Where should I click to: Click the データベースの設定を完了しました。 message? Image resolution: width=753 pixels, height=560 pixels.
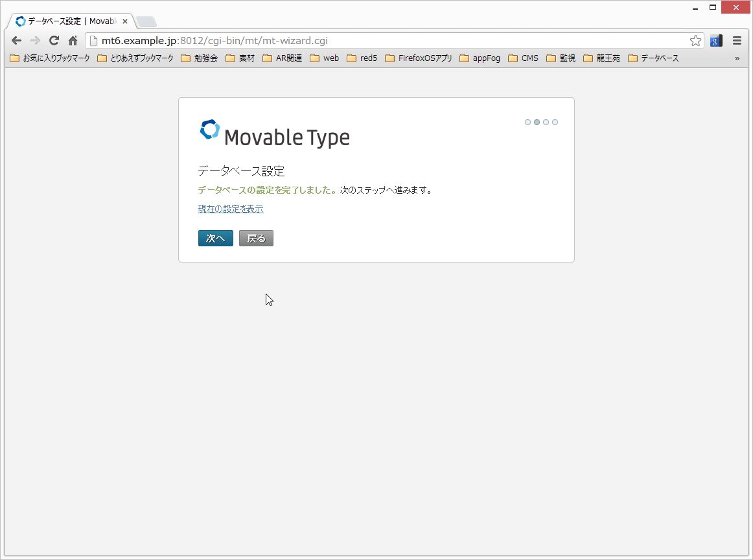[268, 190]
